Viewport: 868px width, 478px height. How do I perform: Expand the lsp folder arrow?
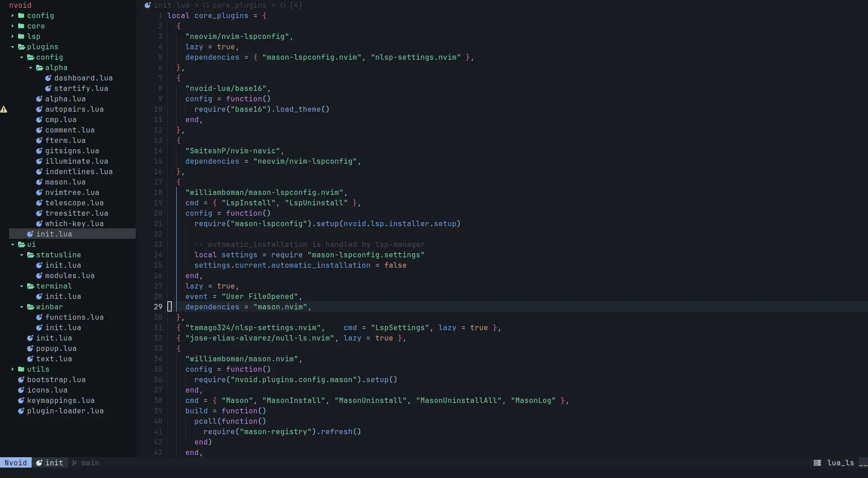[13, 37]
